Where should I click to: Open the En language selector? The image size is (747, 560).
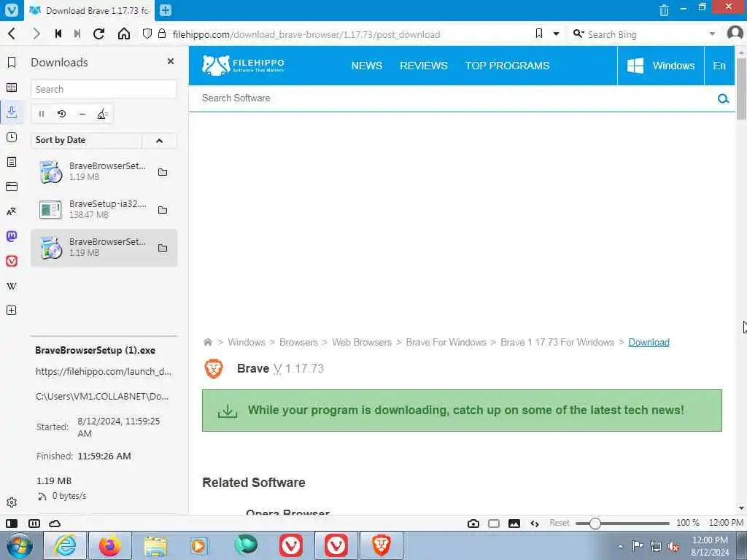click(x=719, y=66)
